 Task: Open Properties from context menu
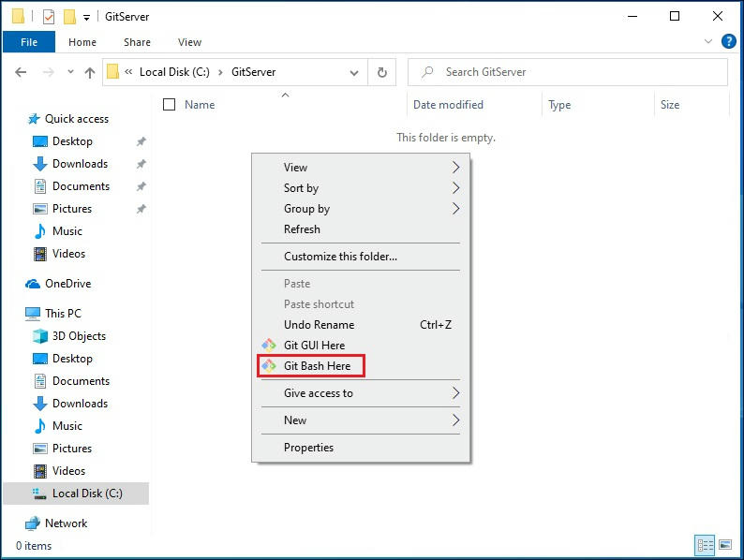(x=361, y=448)
